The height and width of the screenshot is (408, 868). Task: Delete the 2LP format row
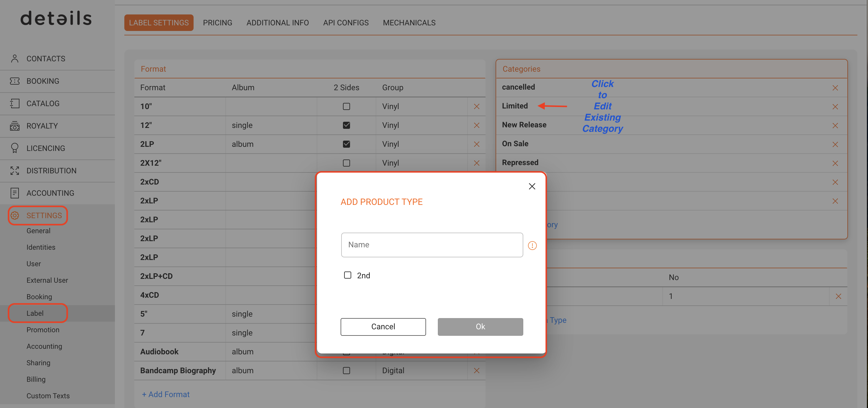coord(476,144)
